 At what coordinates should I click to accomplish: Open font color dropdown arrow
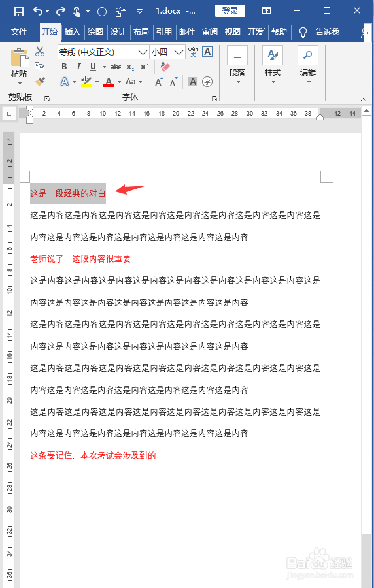pyautogui.click(x=119, y=82)
